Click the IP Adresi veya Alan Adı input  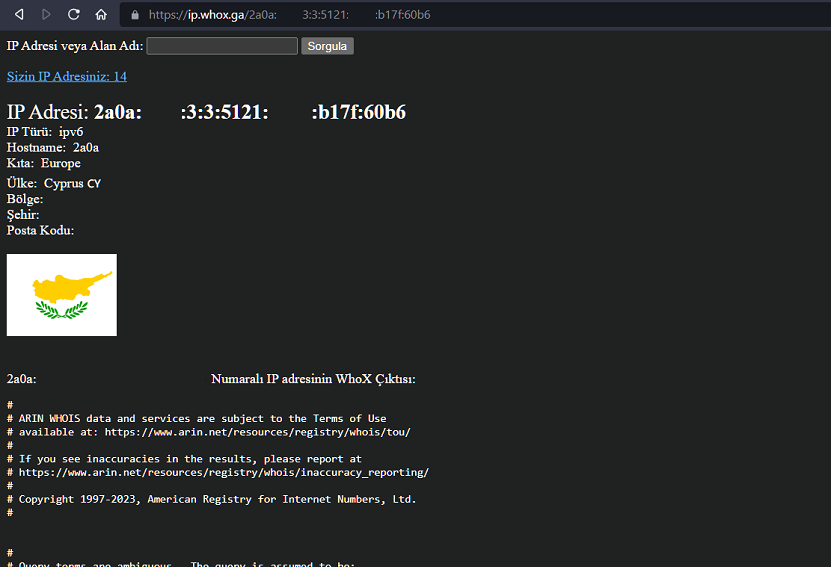(x=222, y=46)
